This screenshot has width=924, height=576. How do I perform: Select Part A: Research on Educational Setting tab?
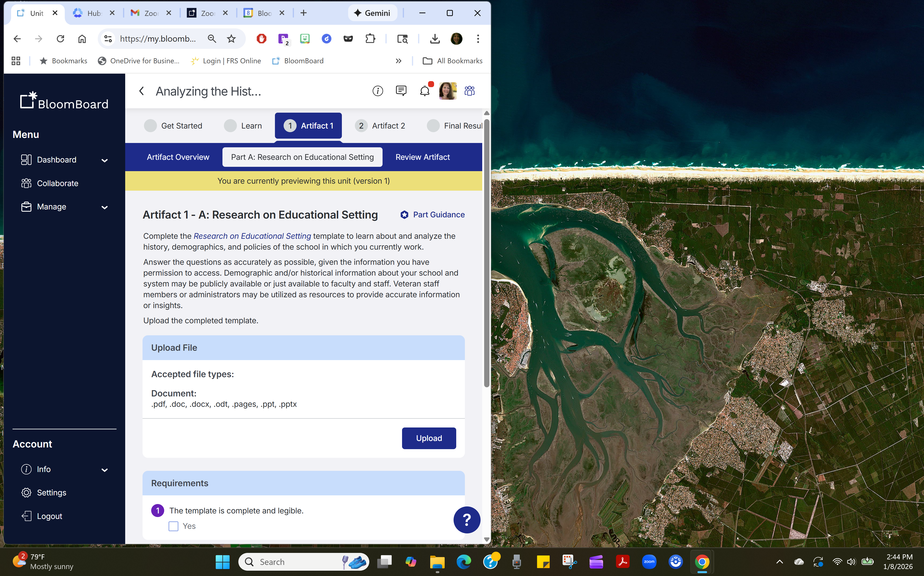[302, 157]
